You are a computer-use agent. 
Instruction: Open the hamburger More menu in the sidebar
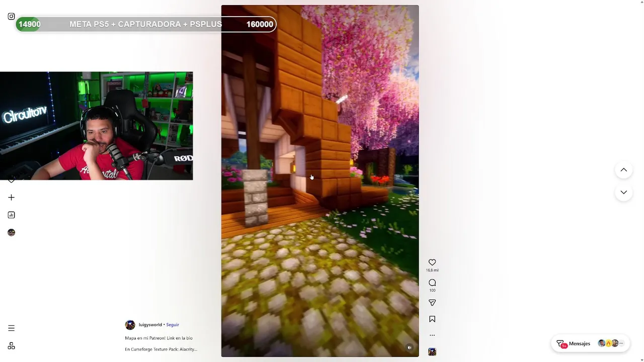(11, 328)
